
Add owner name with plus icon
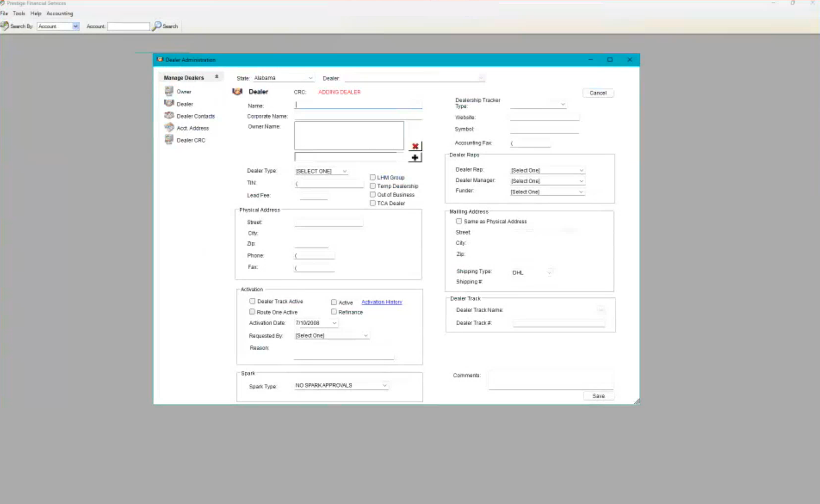point(415,158)
